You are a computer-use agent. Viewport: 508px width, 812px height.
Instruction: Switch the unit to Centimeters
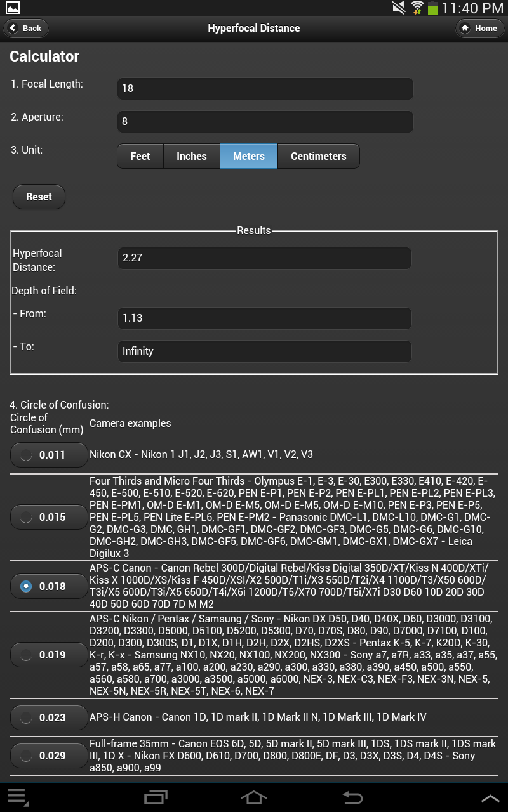pyautogui.click(x=318, y=156)
